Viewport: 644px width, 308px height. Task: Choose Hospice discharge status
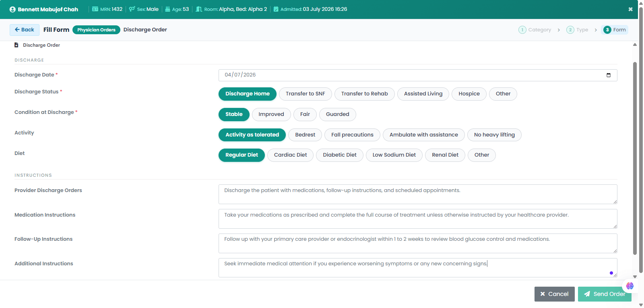(469, 94)
